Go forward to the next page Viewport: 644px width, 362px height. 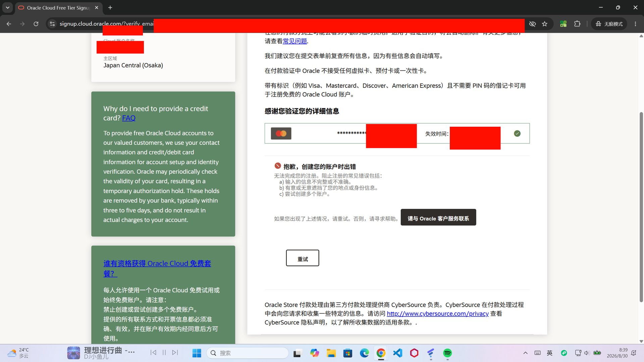[x=22, y=24]
